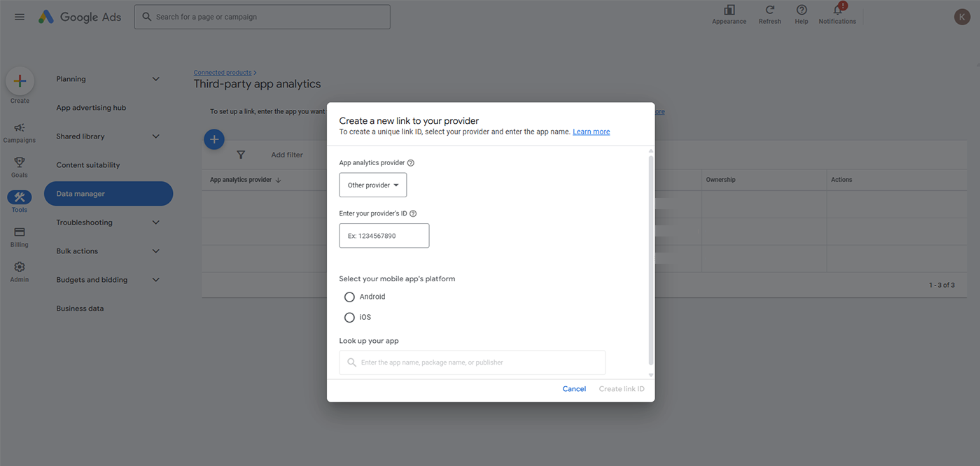The height and width of the screenshot is (466, 980).
Task: Go to Connected products breadcrumb
Action: [x=223, y=73]
